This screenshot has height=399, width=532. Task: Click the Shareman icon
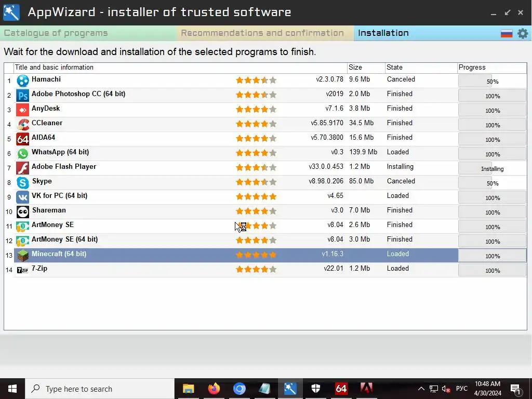point(23,212)
